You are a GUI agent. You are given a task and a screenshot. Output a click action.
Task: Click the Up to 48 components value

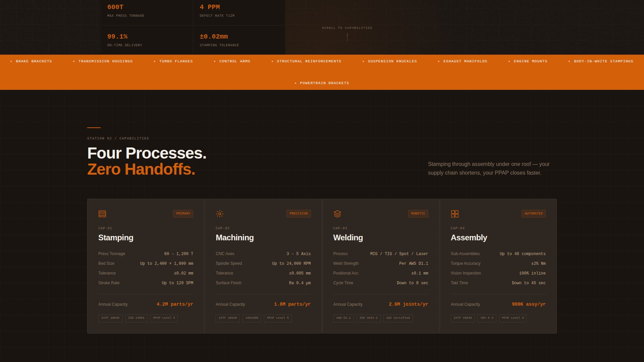pos(523,254)
